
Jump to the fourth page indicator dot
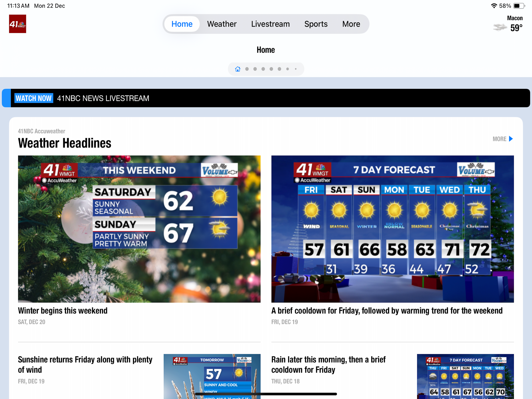tap(271, 69)
